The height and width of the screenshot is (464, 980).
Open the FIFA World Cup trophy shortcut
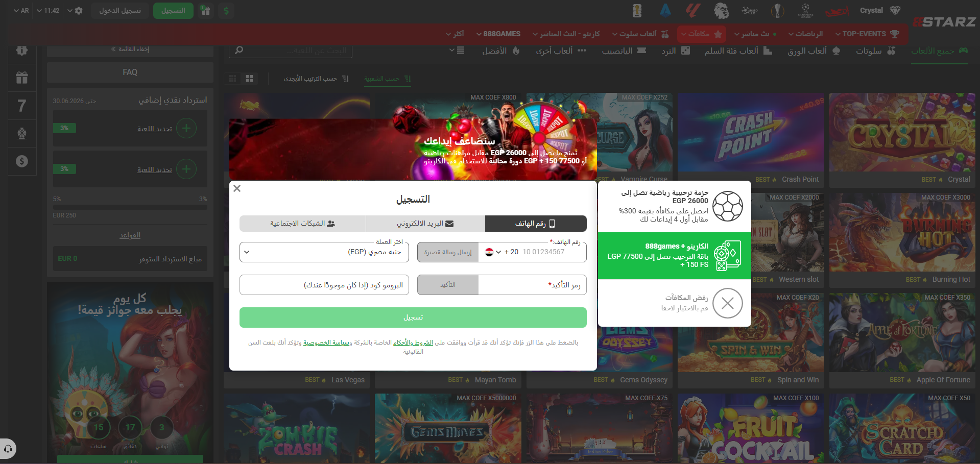tap(637, 10)
